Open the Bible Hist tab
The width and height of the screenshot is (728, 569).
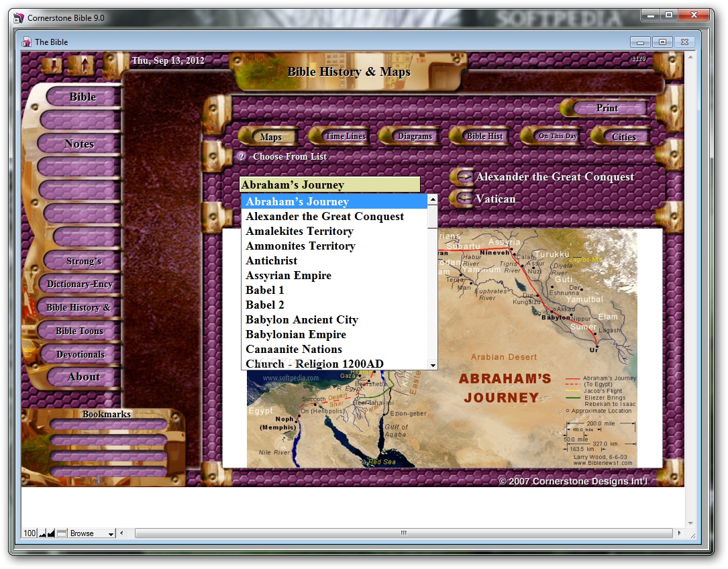pyautogui.click(x=481, y=136)
